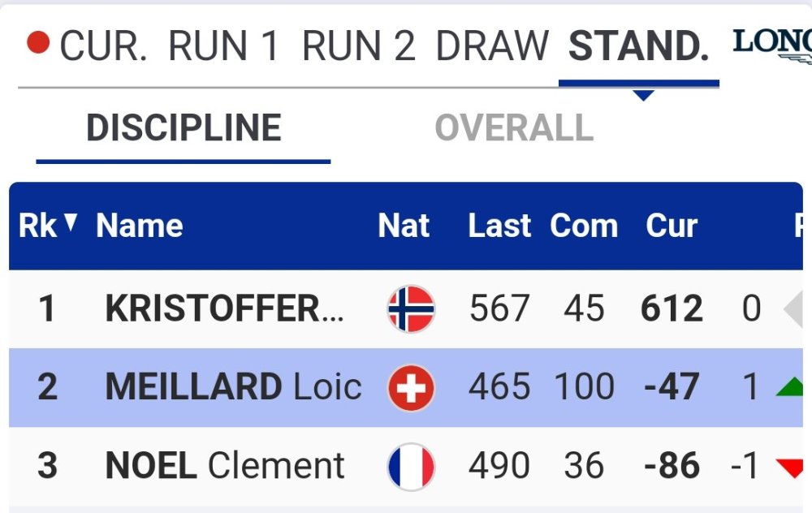Click the red live indicator dot

[38, 42]
